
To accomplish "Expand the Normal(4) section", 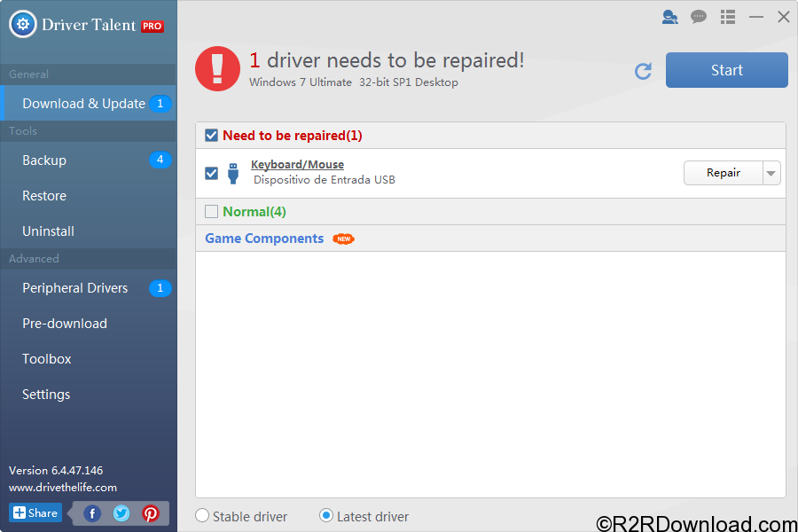I will coord(490,212).
